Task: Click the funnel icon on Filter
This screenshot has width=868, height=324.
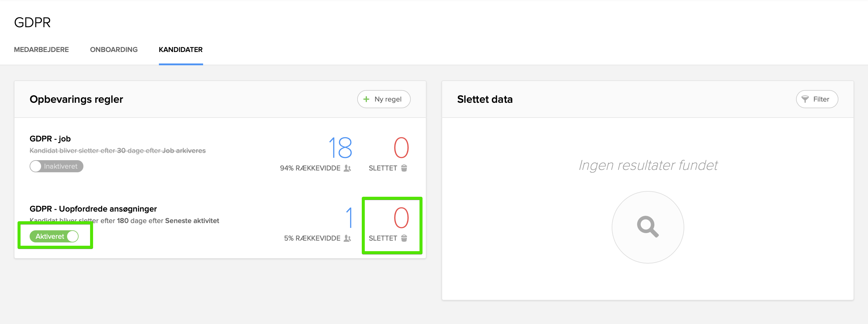Action: (805, 99)
